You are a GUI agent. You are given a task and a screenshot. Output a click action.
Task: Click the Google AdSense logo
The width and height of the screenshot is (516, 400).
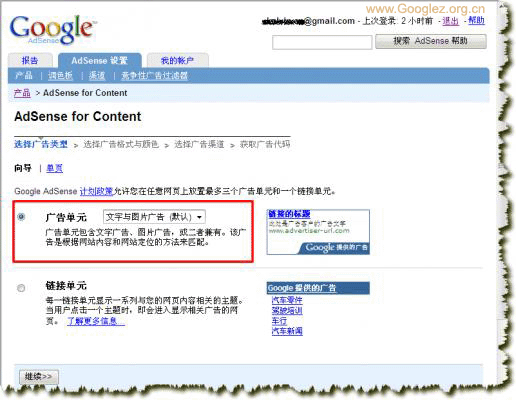[52, 29]
